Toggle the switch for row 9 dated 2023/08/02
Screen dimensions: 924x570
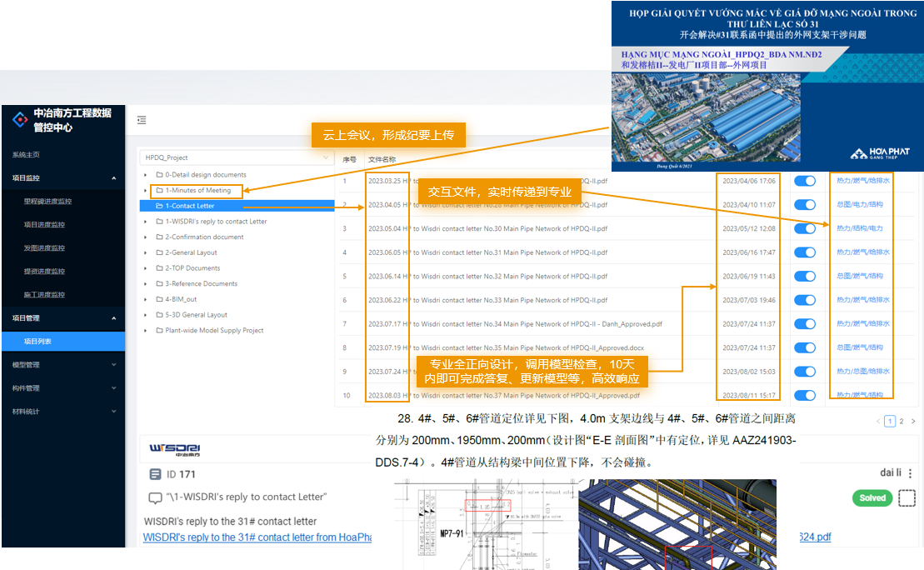tap(804, 372)
